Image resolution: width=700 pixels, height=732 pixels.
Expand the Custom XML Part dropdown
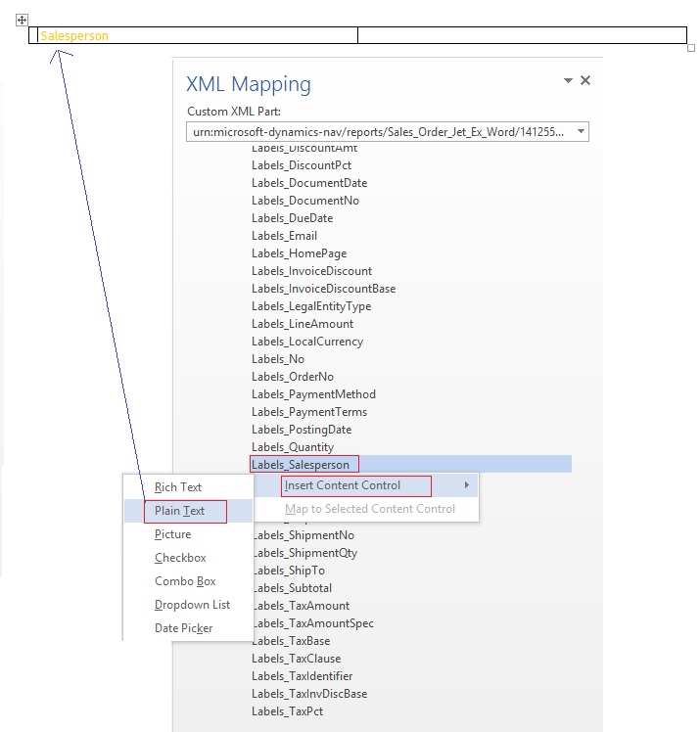coord(580,131)
